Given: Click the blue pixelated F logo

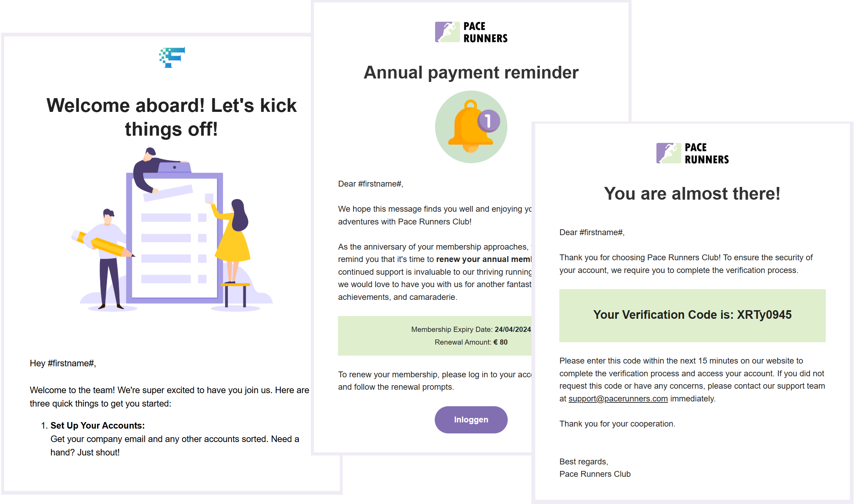Looking at the screenshot, I should [x=172, y=57].
